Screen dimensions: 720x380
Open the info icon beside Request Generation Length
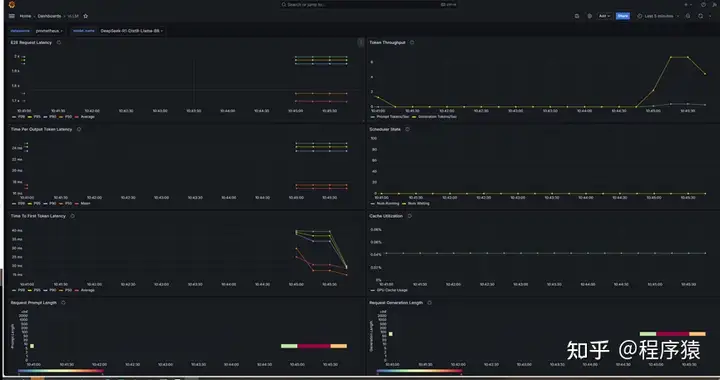point(429,303)
